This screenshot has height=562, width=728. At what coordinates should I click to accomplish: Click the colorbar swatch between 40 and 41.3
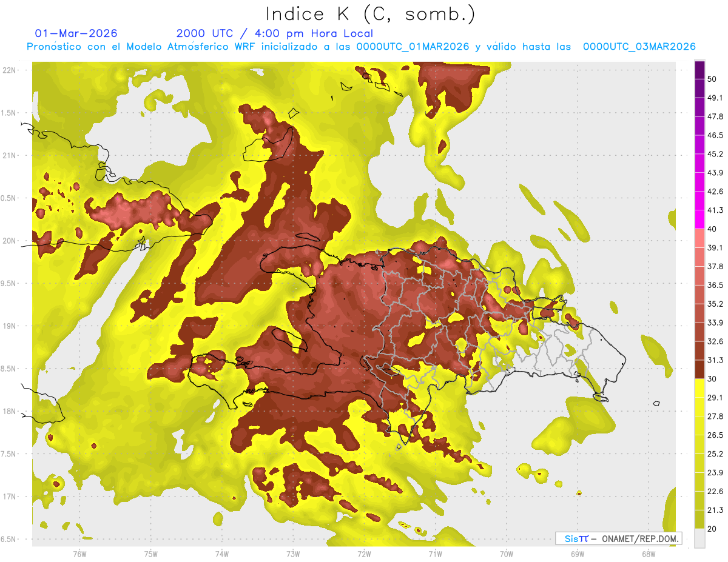[699, 219]
